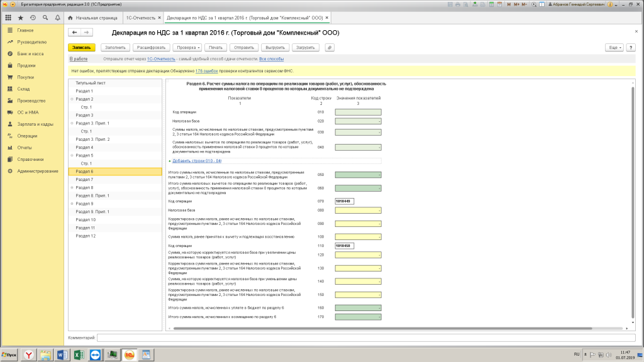Screen dimensions: 644x362
Task: Go forward with the right arrow button
Action: point(86,33)
